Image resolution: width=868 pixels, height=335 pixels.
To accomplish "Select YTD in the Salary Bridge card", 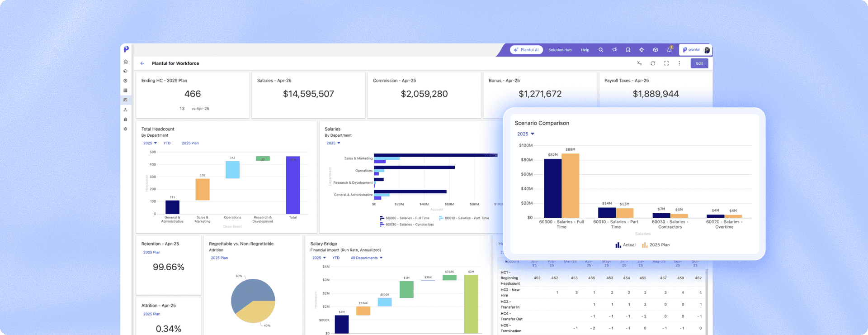I will tap(336, 258).
